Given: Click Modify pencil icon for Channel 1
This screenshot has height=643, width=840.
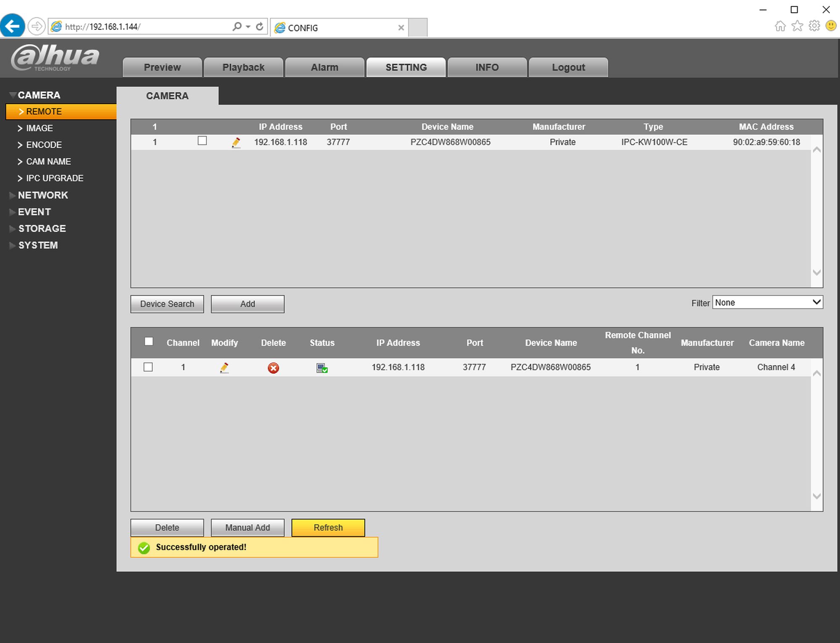Looking at the screenshot, I should 224,368.
